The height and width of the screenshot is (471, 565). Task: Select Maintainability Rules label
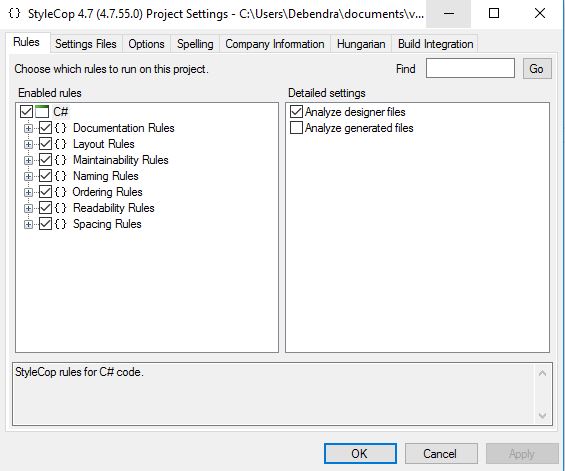point(121,160)
